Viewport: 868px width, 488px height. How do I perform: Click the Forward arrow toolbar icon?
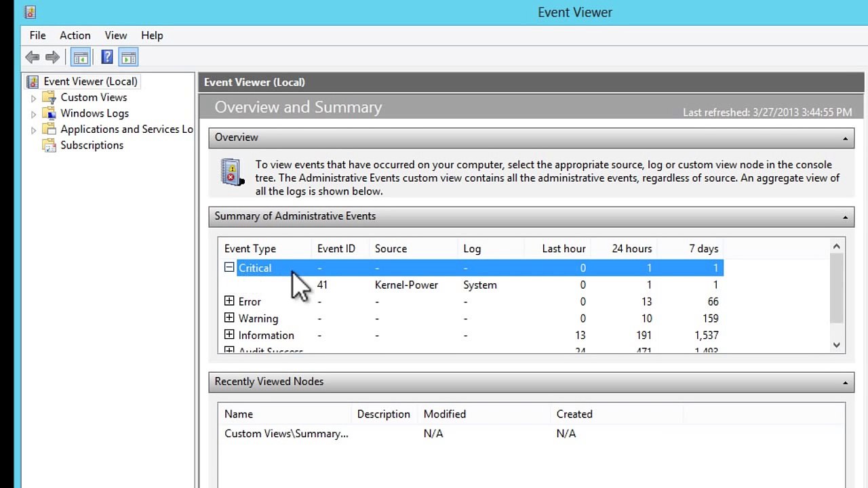(x=52, y=58)
